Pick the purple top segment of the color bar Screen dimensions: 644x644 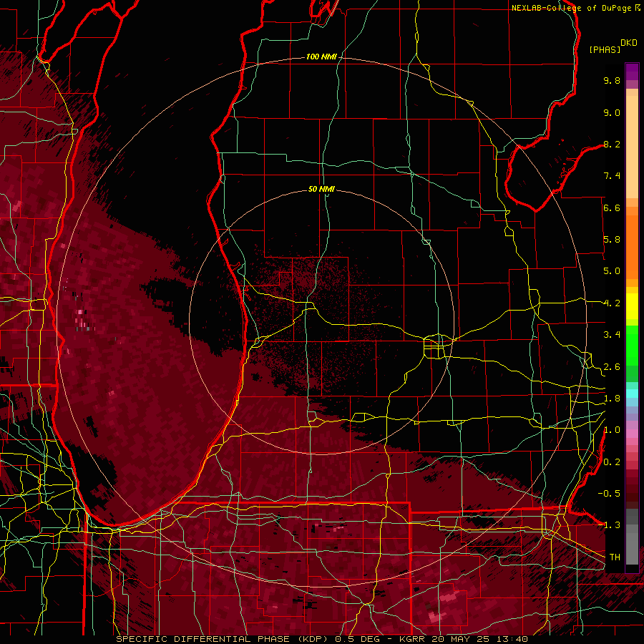tap(632, 72)
